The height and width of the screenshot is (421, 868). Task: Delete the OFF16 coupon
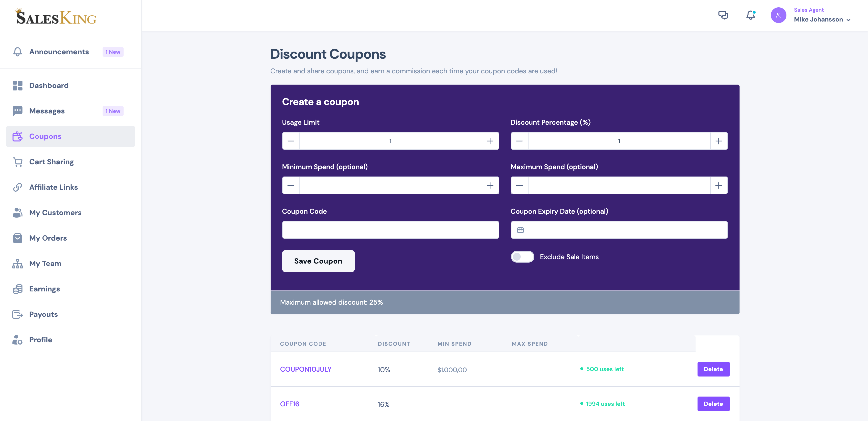click(713, 404)
